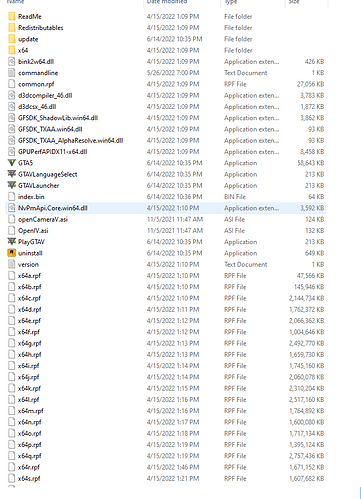Screen dimensions: 361x499
Task: Click the x64p.rpf file name
Action: 30,445
